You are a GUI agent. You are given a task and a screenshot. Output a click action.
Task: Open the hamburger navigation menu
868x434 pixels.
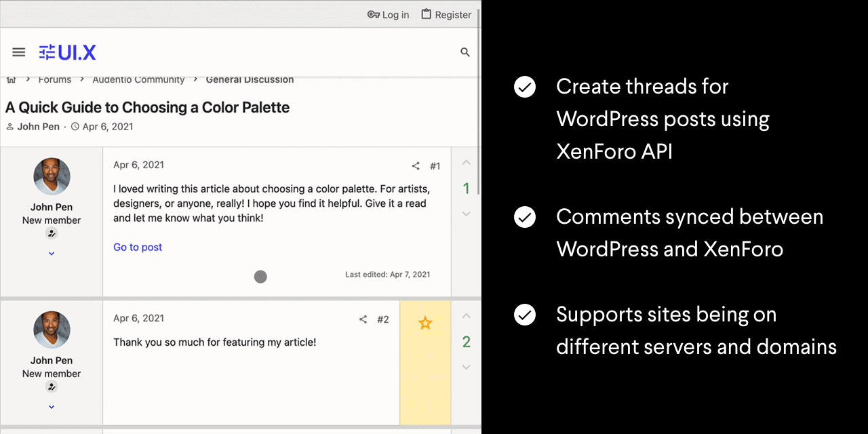click(x=18, y=52)
